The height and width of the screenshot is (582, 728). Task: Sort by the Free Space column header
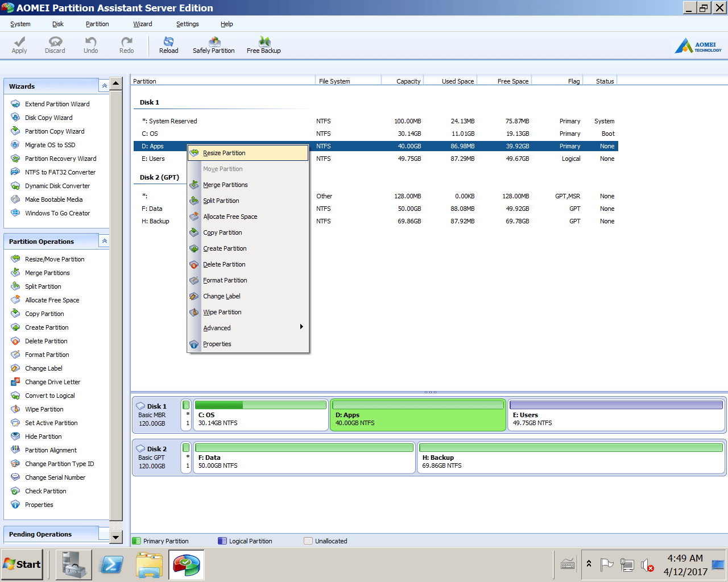pyautogui.click(x=504, y=81)
